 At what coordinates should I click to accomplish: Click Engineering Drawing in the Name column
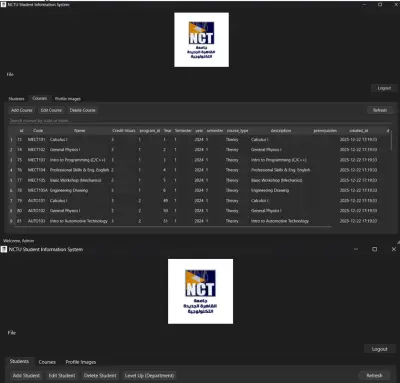(x=69, y=190)
